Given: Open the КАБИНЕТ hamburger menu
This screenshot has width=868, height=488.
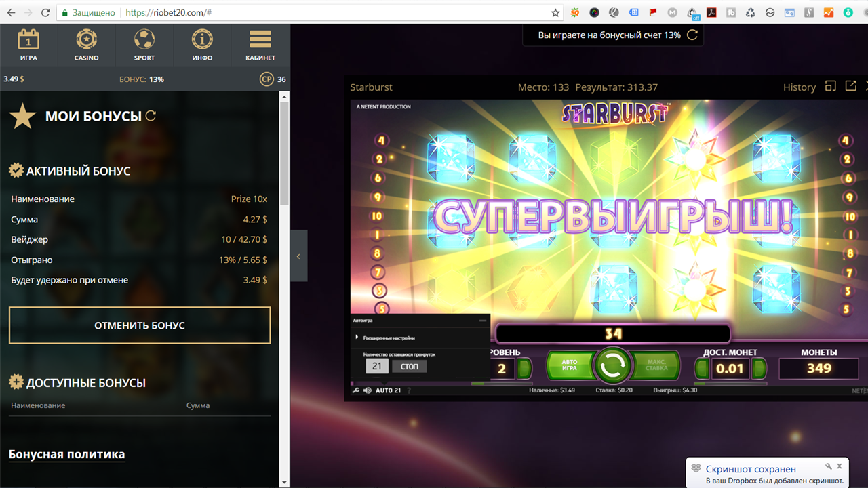Looking at the screenshot, I should [x=260, y=45].
